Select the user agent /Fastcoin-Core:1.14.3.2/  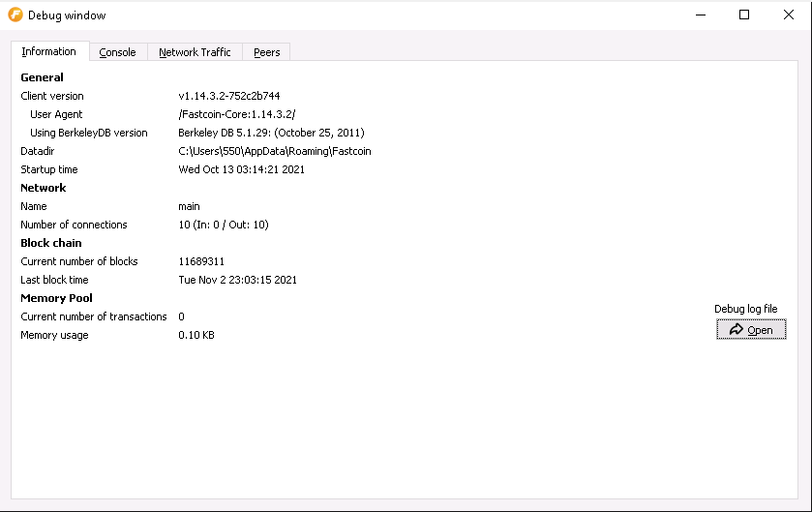coord(237,114)
